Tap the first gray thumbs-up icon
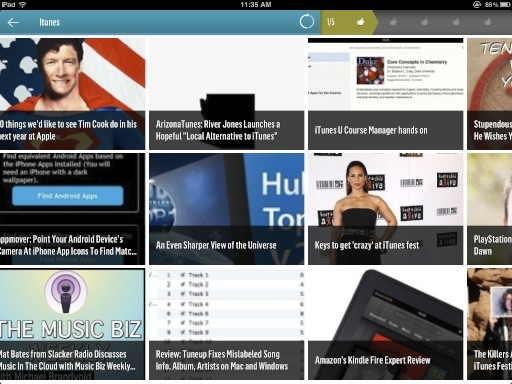The width and height of the screenshot is (512, 384). click(393, 22)
